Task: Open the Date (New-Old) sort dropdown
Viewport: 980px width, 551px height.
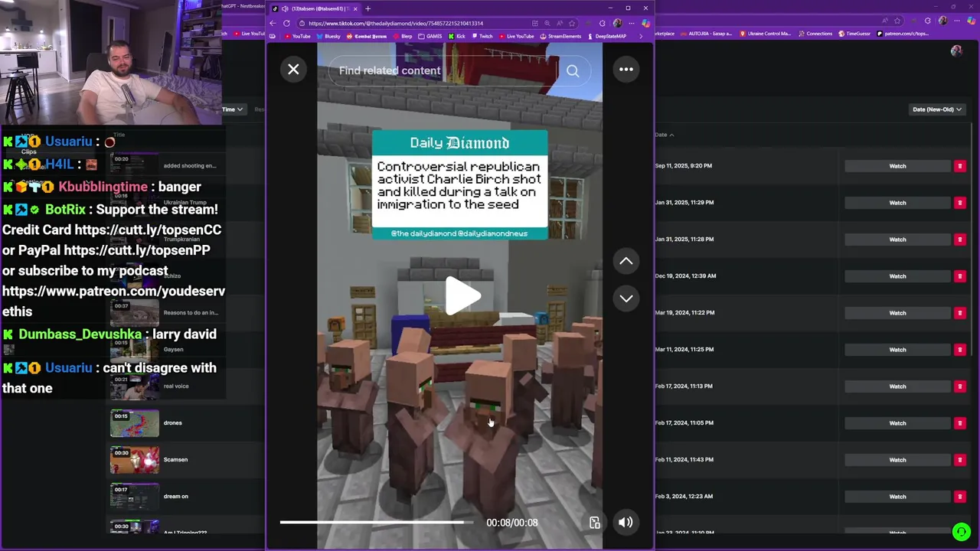Action: (936, 109)
